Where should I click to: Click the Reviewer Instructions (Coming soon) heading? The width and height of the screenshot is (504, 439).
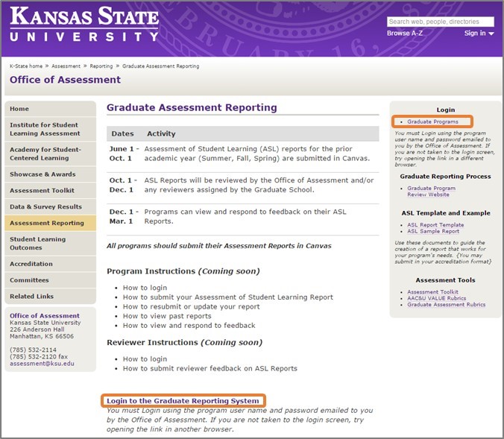coord(184,343)
